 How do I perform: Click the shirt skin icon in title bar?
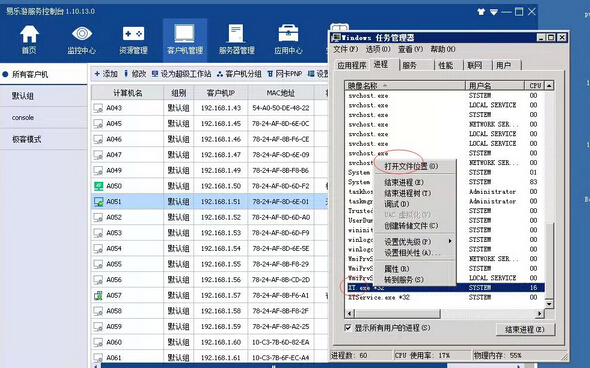(481, 12)
